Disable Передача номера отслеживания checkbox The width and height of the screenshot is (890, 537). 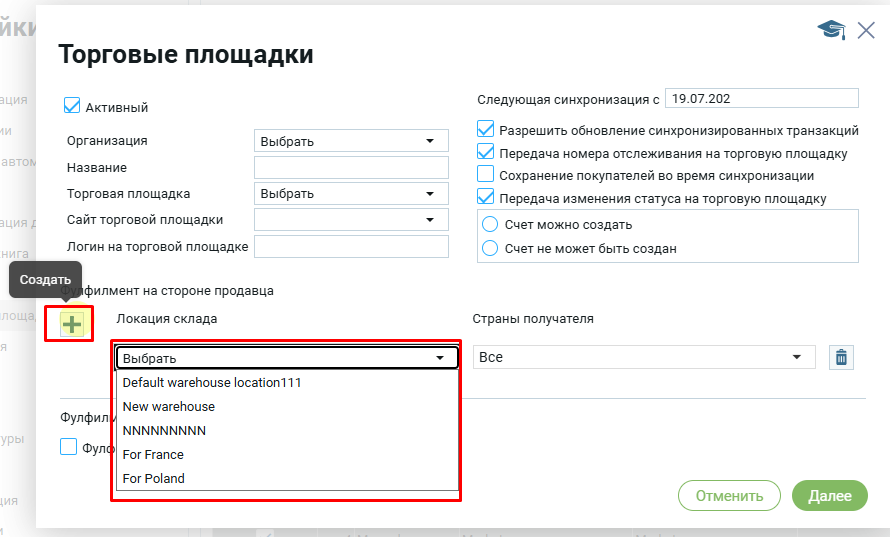pyautogui.click(x=486, y=153)
